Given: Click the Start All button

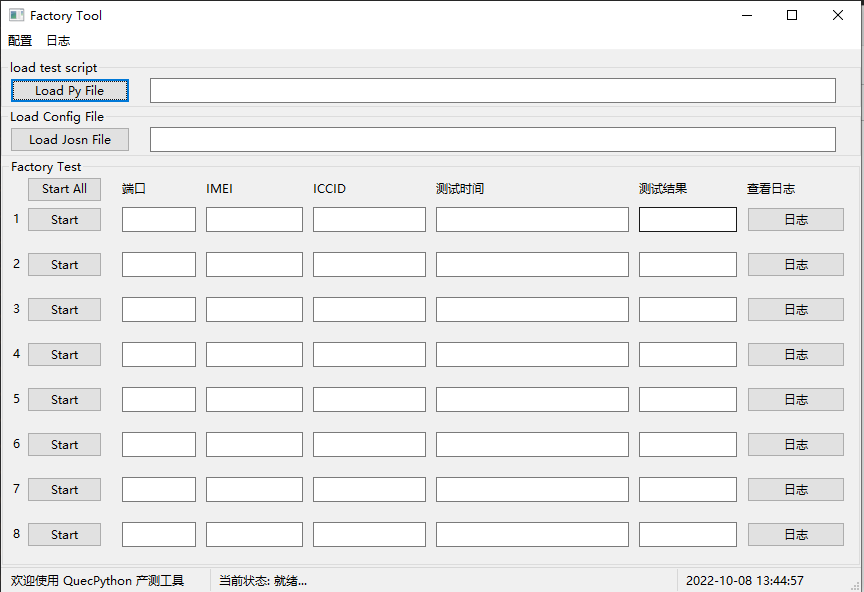Looking at the screenshot, I should click(x=64, y=189).
